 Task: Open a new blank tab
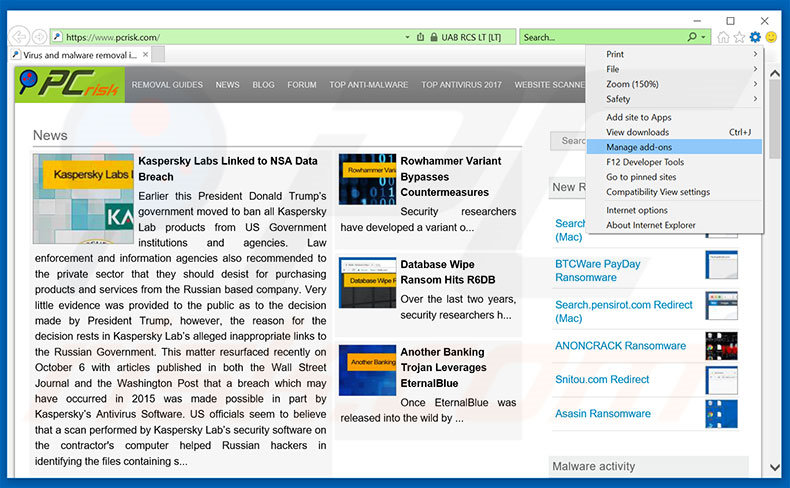(x=158, y=54)
